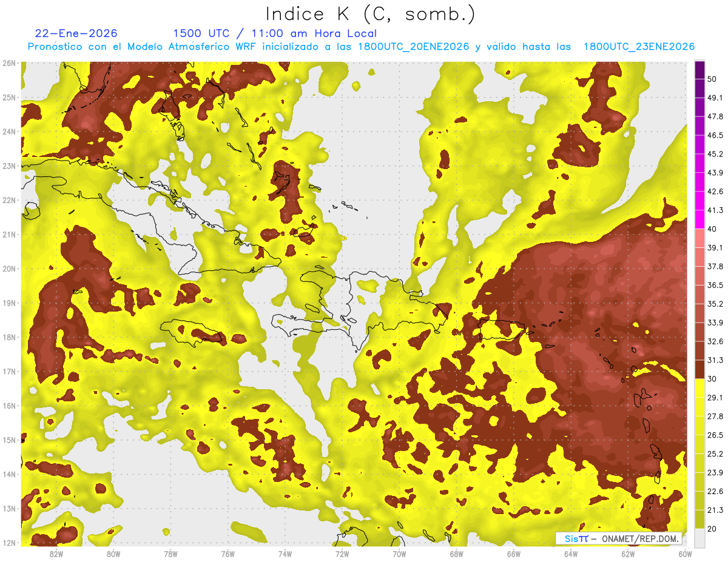Click the colorbar label "20"
Viewport: 728px width, 562px height.
point(712,529)
